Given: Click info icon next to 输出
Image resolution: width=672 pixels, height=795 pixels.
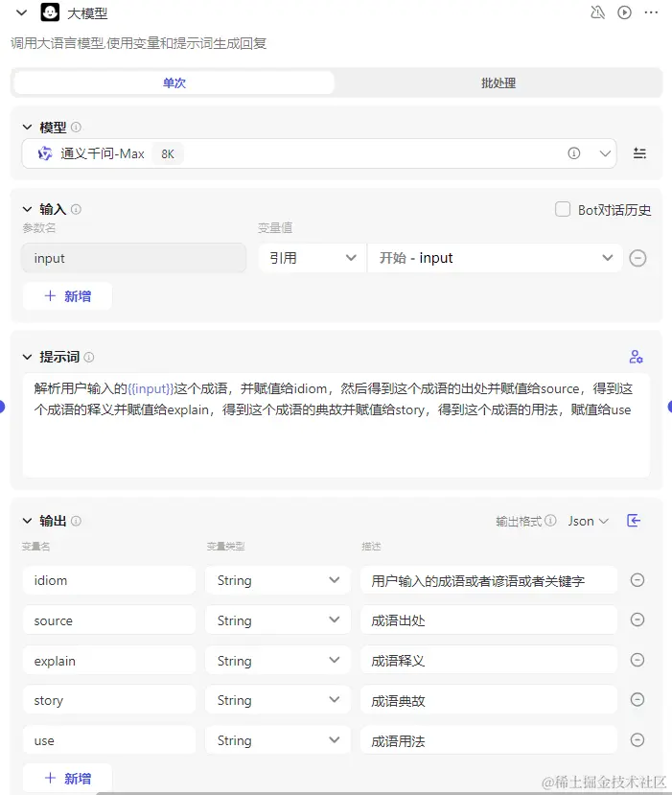Looking at the screenshot, I should (76, 521).
